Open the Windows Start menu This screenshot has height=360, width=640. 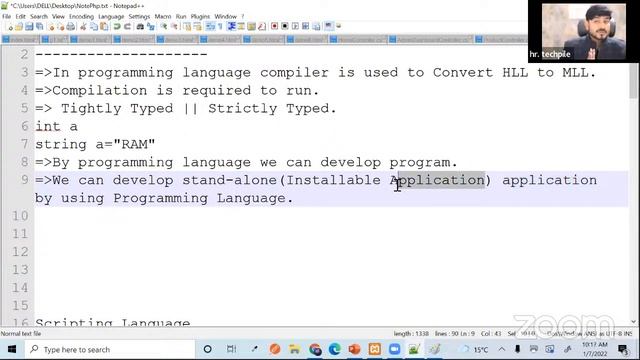pyautogui.click(x=12, y=349)
